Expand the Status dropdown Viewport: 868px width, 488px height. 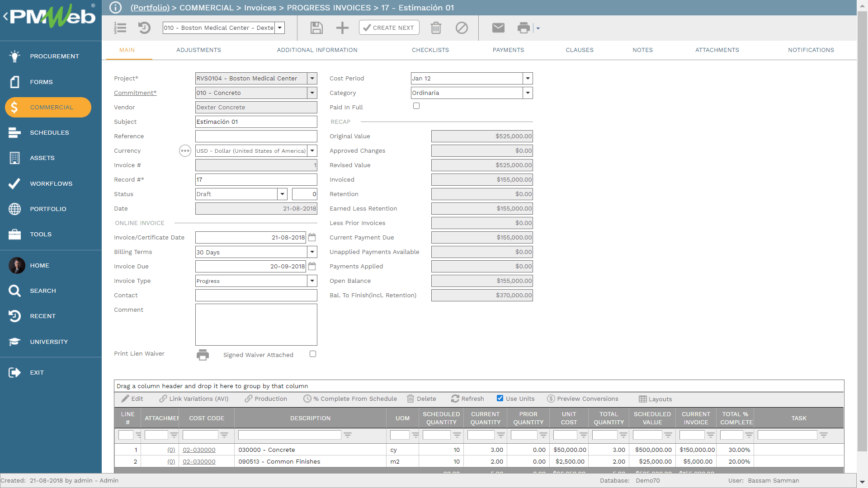coord(282,194)
